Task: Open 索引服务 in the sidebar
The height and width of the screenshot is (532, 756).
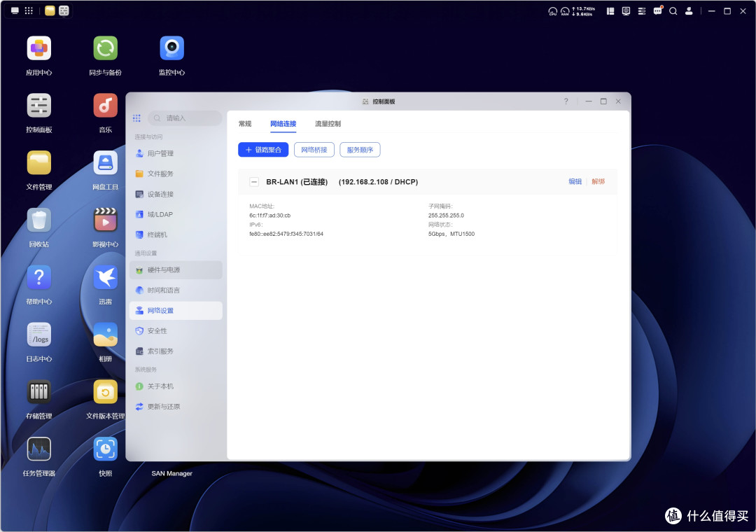Action: point(176,351)
